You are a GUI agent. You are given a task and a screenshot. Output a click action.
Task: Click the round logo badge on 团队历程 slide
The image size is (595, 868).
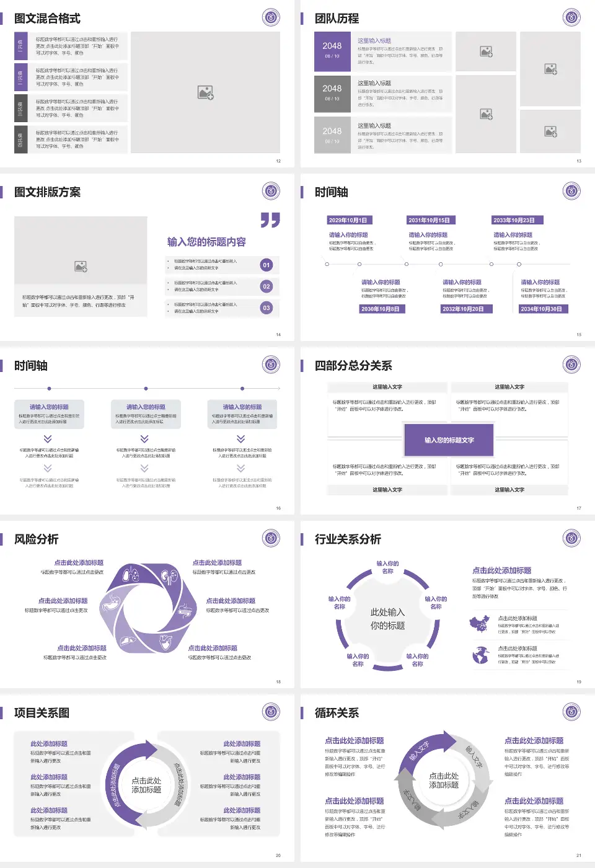pos(571,17)
